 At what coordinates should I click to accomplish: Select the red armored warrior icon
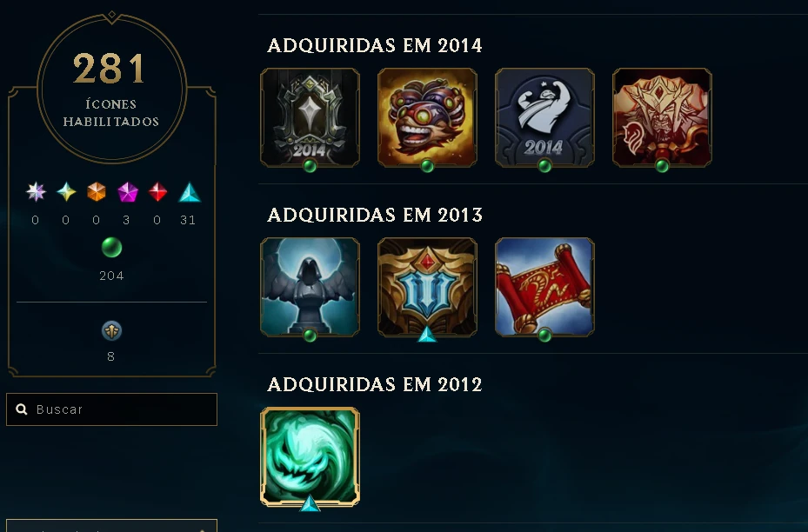click(x=662, y=118)
